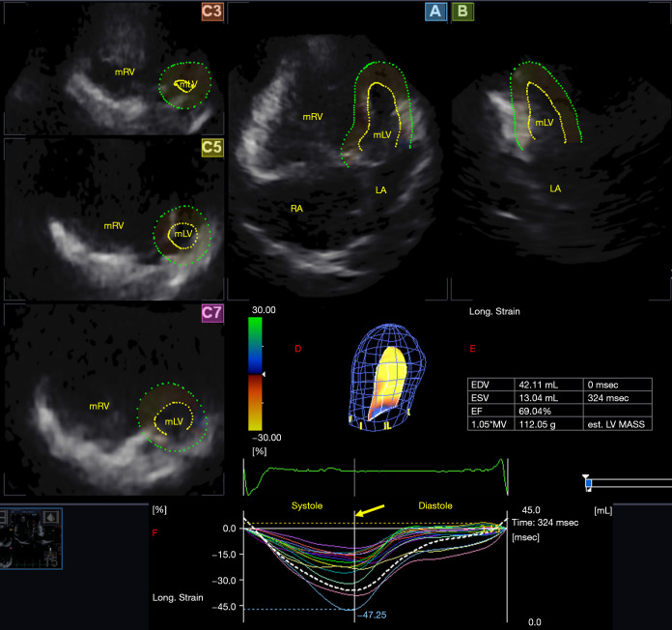Select the C7 short-axis view label
The width and height of the screenshot is (672, 630).
tap(212, 314)
